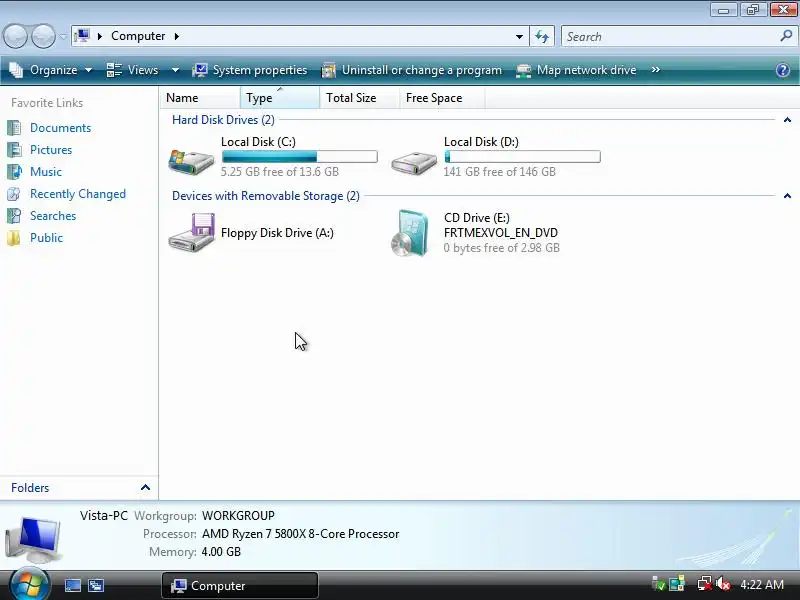Show more toolbar commands chevron
Image resolution: width=800 pixels, height=600 pixels.
coord(656,69)
